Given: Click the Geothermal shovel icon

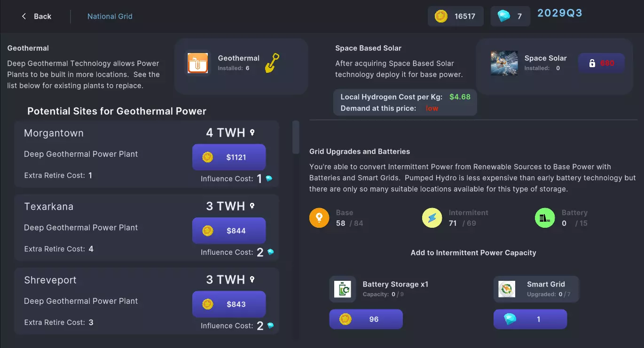Looking at the screenshot, I should coord(272,63).
